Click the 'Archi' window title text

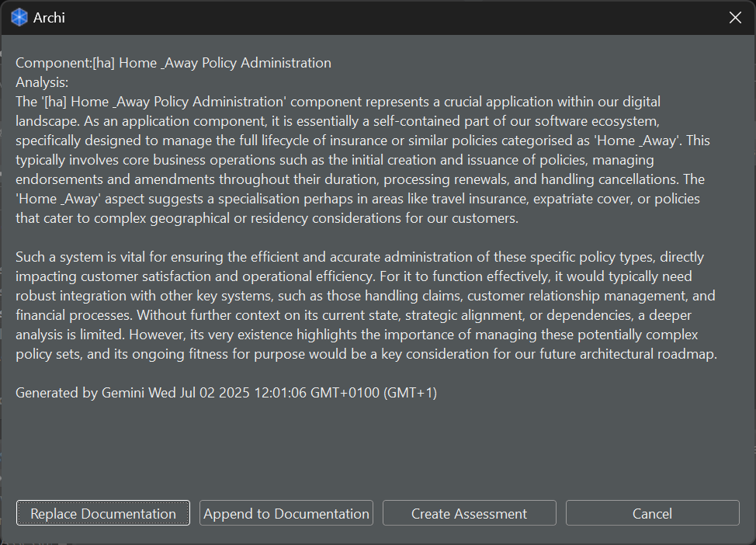[49, 18]
